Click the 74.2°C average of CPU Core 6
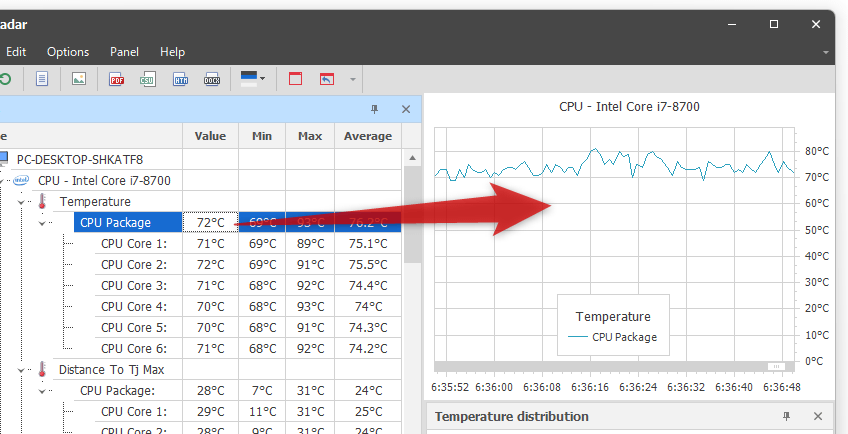The image size is (848, 434). 368,348
